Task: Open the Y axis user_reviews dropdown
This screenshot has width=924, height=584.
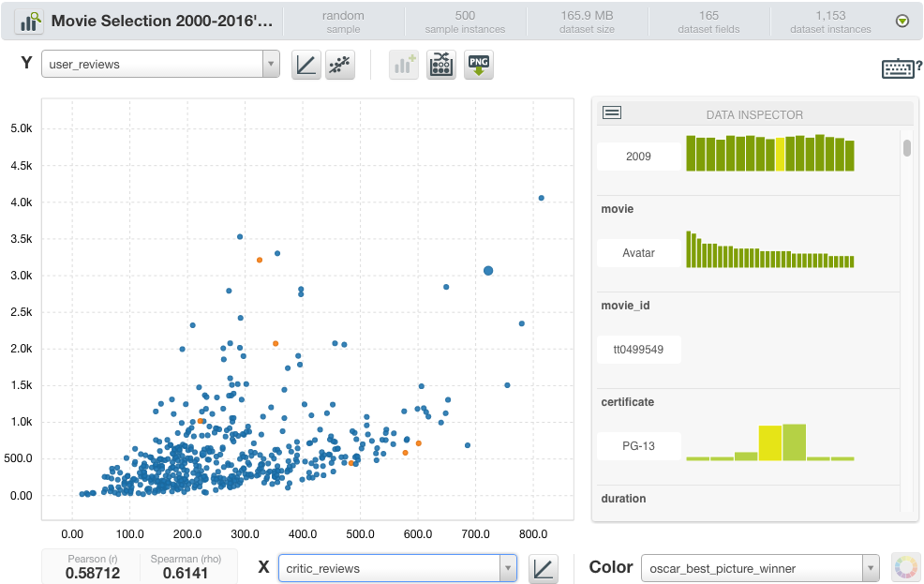Action: pyautogui.click(x=160, y=65)
